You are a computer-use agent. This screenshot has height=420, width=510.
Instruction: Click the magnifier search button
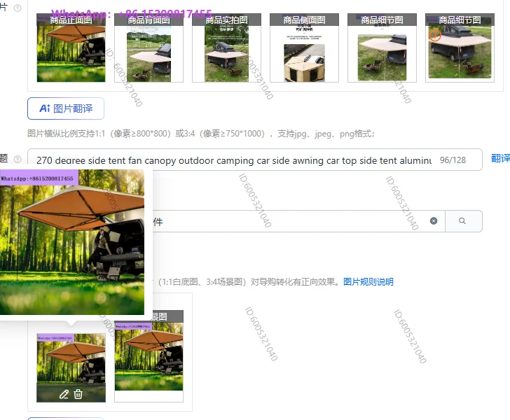pos(462,221)
